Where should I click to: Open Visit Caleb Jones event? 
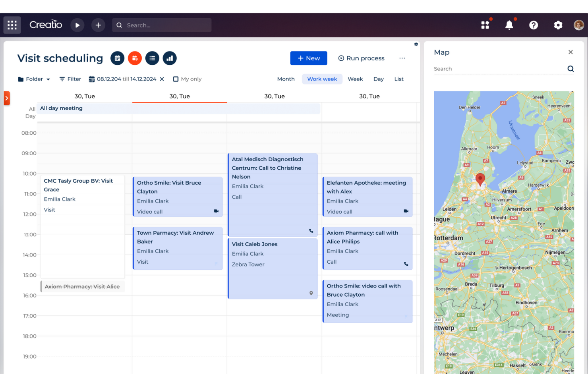point(273,268)
